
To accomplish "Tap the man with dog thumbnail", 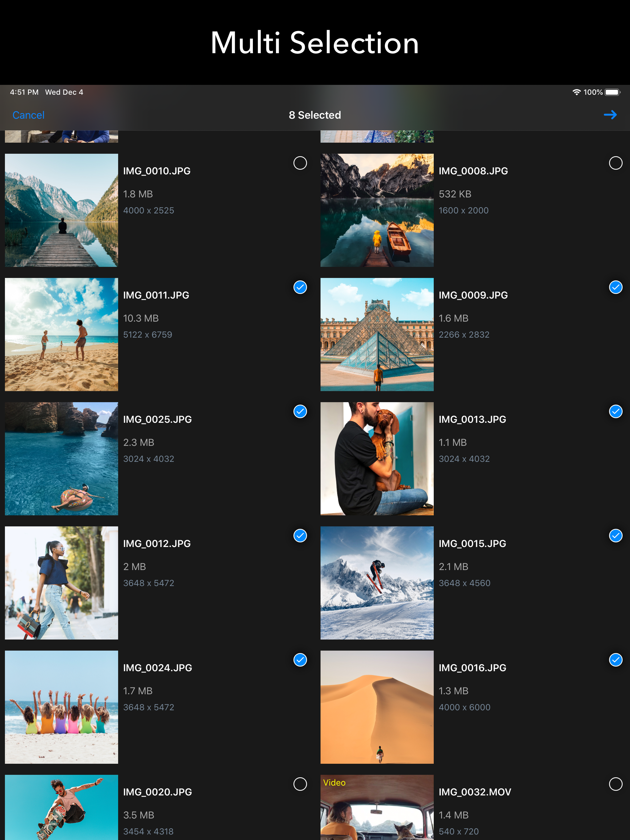I will click(x=377, y=458).
